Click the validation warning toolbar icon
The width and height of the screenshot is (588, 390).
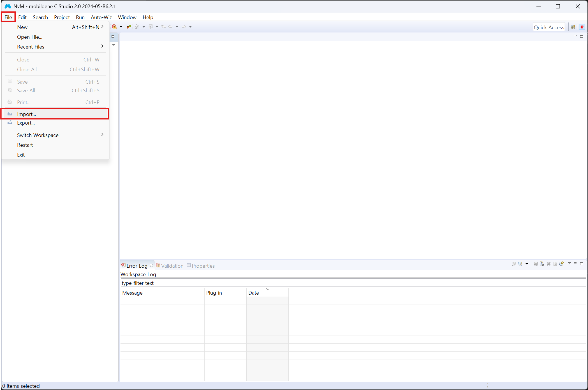[x=114, y=27]
